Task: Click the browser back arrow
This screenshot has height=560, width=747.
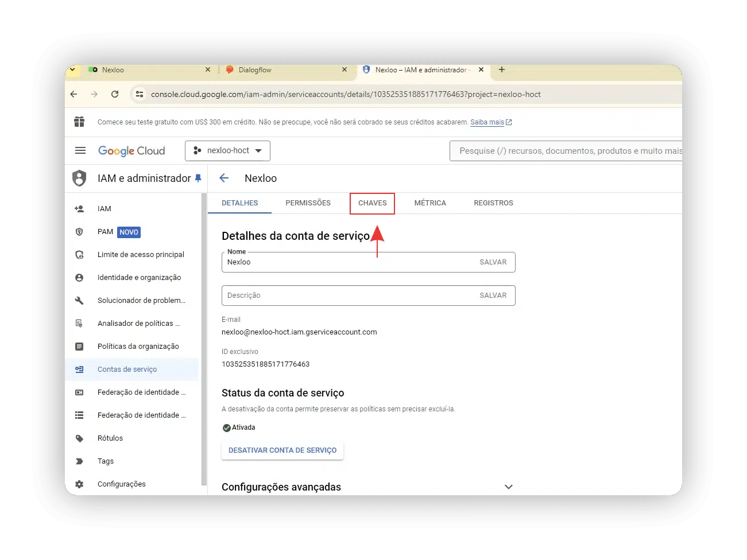Action: pyautogui.click(x=73, y=94)
